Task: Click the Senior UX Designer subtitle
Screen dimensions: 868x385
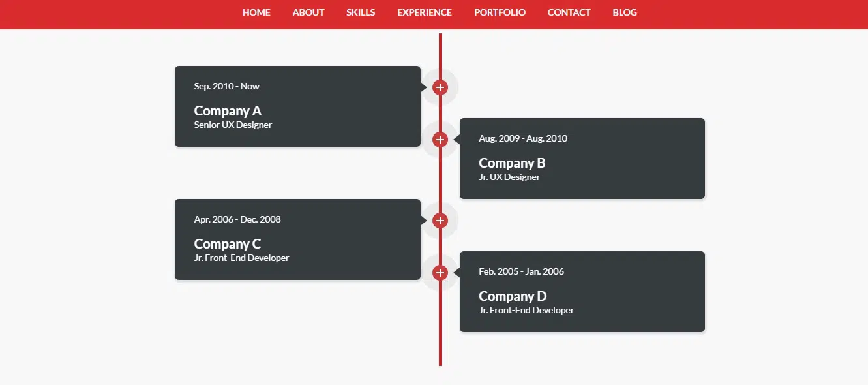Action: [233, 125]
